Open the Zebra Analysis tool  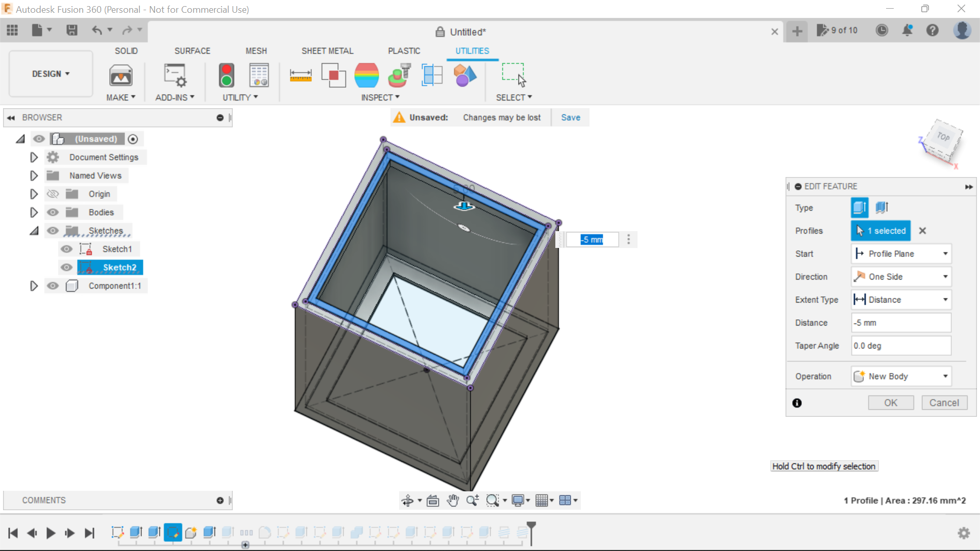[367, 75]
